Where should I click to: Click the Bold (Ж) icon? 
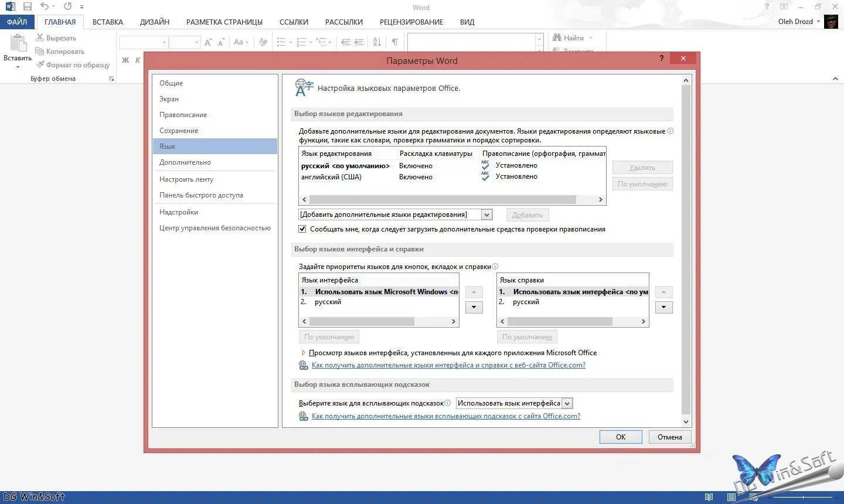click(125, 60)
